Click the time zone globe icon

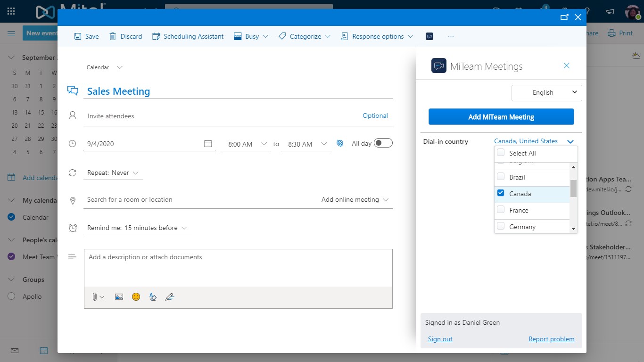tap(339, 143)
